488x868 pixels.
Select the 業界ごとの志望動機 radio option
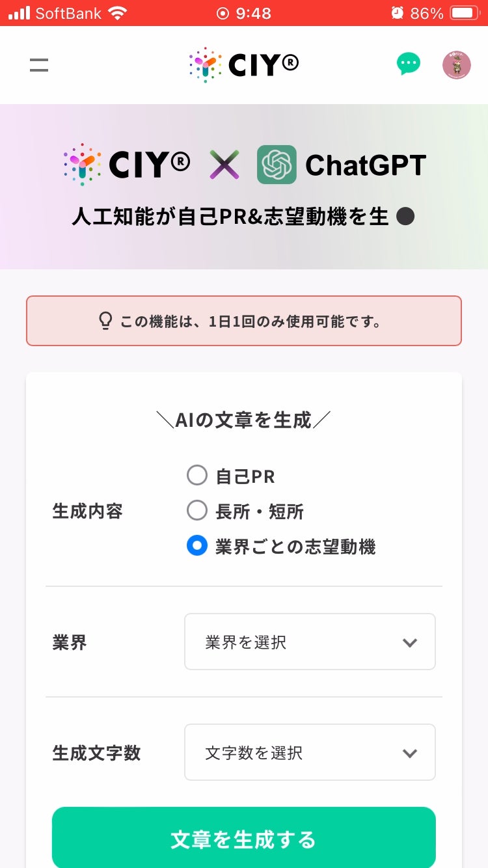[x=197, y=546]
